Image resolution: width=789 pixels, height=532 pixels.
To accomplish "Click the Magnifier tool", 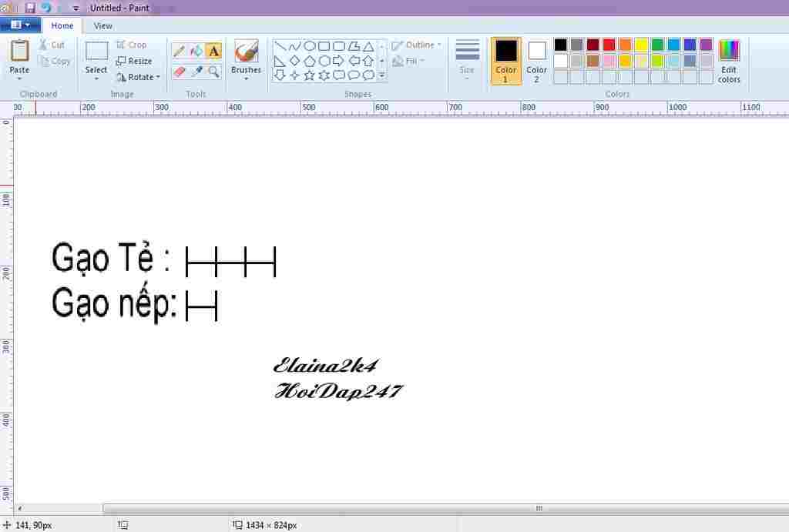I will [x=213, y=72].
